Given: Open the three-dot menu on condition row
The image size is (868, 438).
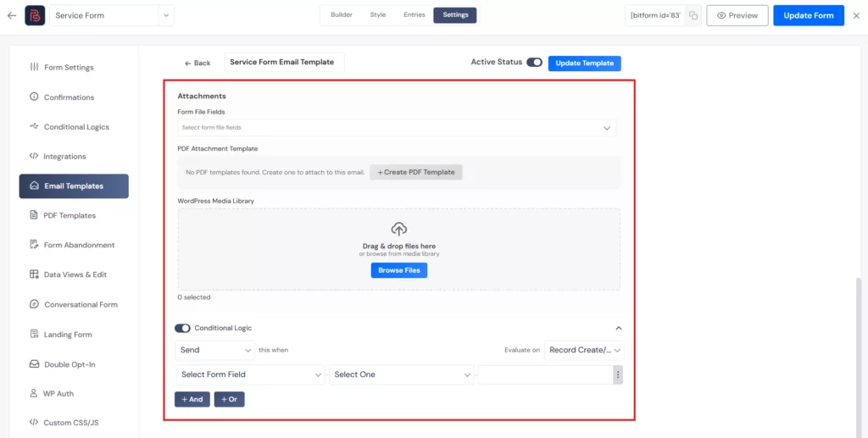Looking at the screenshot, I should click(618, 374).
